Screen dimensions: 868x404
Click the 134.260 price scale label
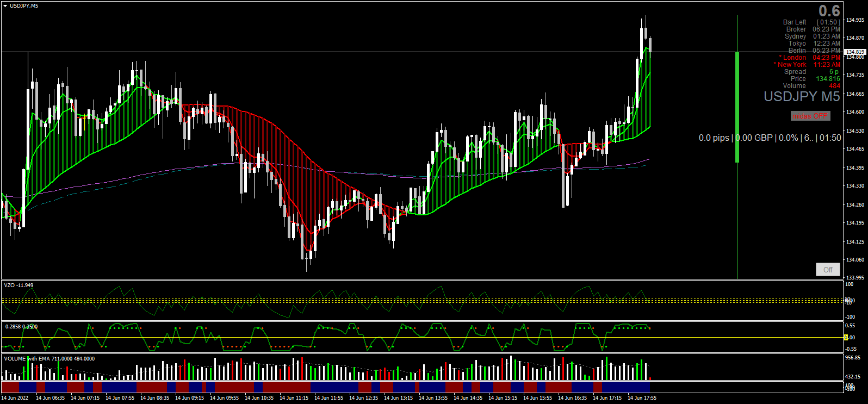click(855, 205)
